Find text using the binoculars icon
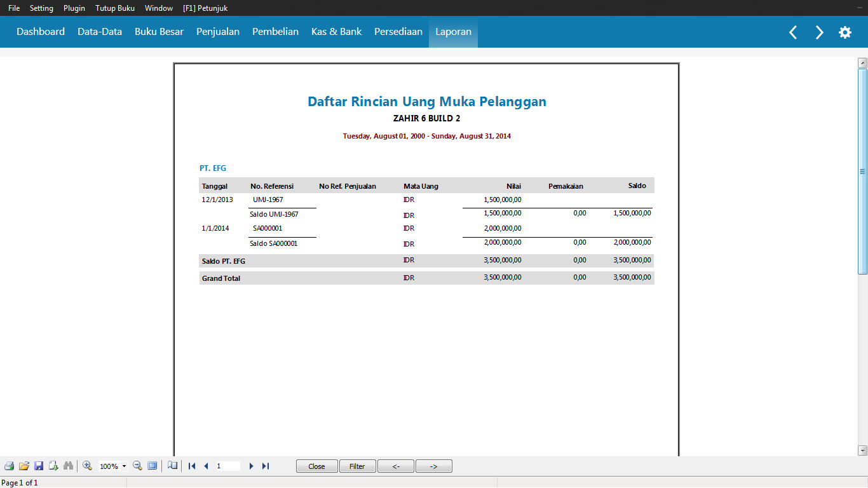The image size is (868, 488). (69, 466)
